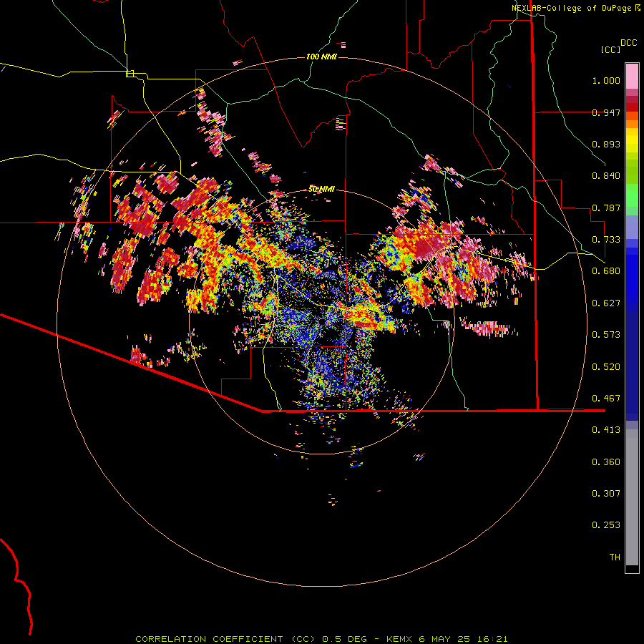This screenshot has width=644, height=644.
Task: Click the 50 NMI range ring label
Action: 321,189
